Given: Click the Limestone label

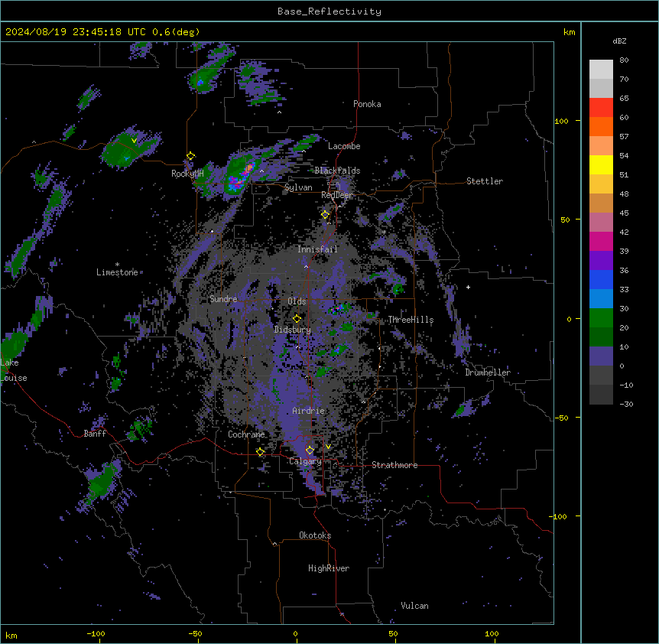Looking at the screenshot, I should click(117, 272).
